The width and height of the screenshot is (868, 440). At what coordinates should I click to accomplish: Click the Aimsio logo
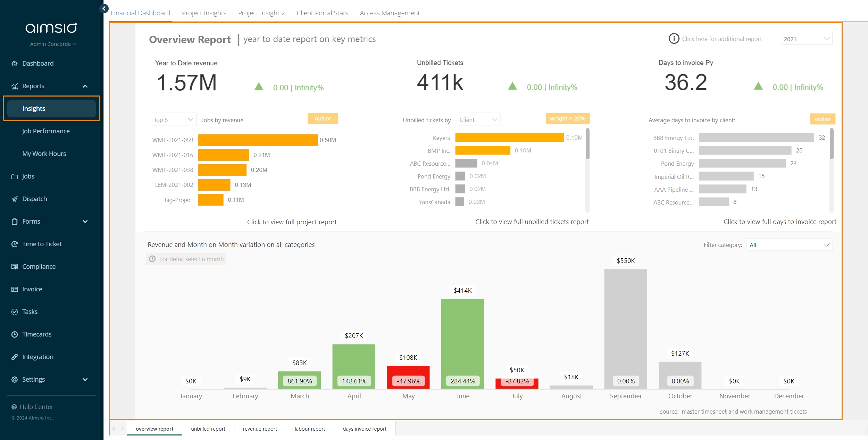click(51, 28)
